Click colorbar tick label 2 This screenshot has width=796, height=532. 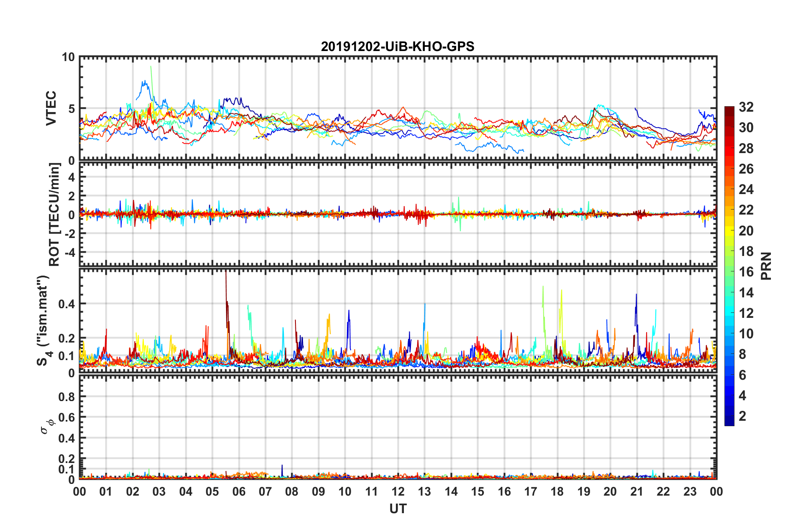coord(742,416)
